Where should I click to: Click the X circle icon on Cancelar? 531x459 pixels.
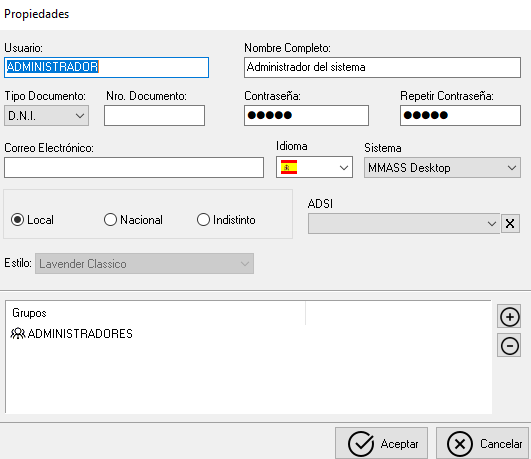click(460, 443)
